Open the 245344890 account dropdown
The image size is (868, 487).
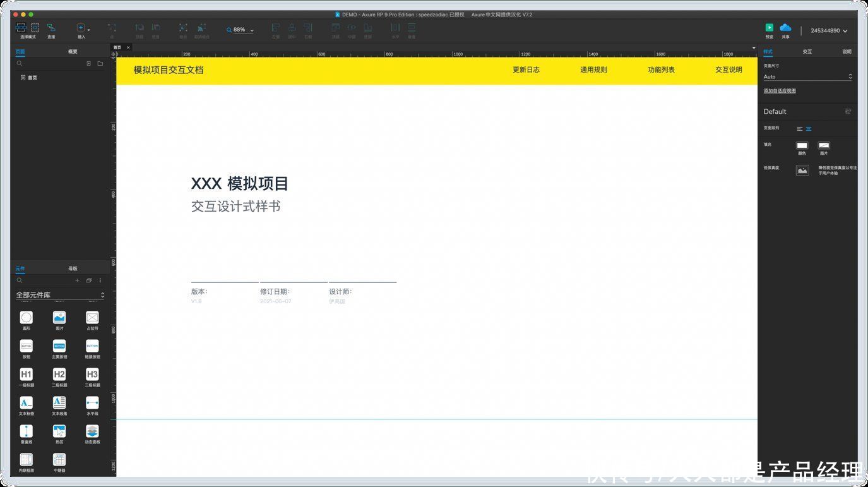click(x=829, y=30)
